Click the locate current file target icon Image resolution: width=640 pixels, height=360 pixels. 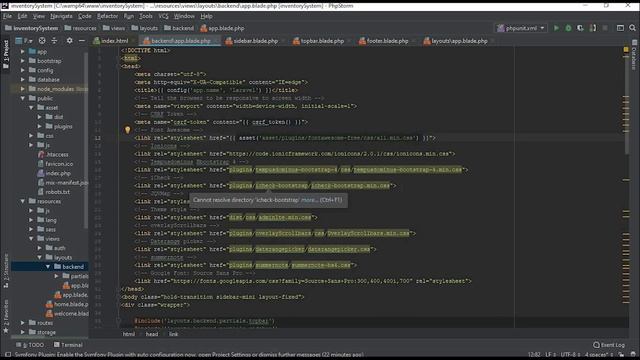pyautogui.click(x=42, y=41)
